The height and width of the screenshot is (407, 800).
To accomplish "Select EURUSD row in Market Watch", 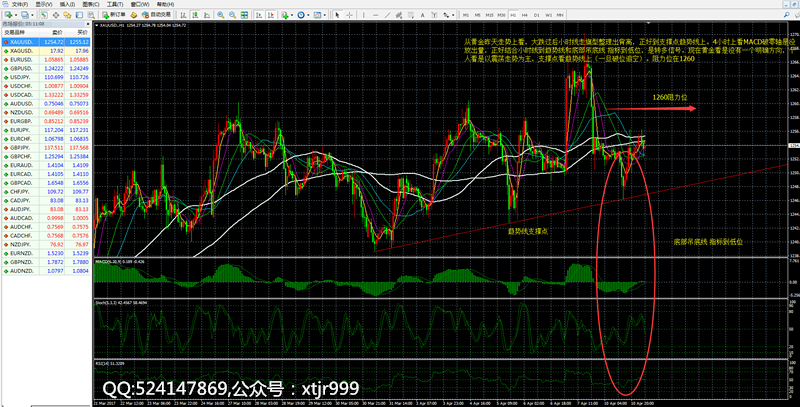I will (x=45, y=60).
